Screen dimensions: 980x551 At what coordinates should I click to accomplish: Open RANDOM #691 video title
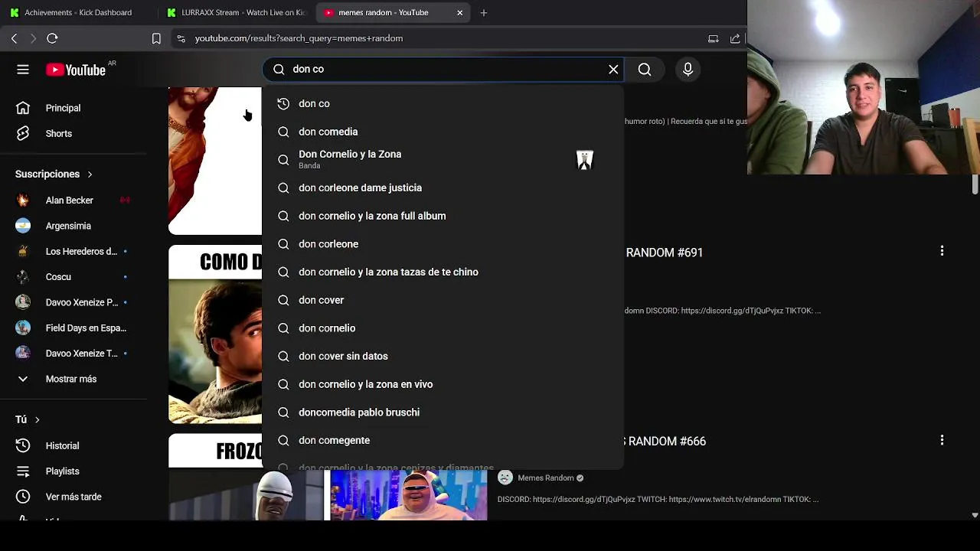[665, 253]
